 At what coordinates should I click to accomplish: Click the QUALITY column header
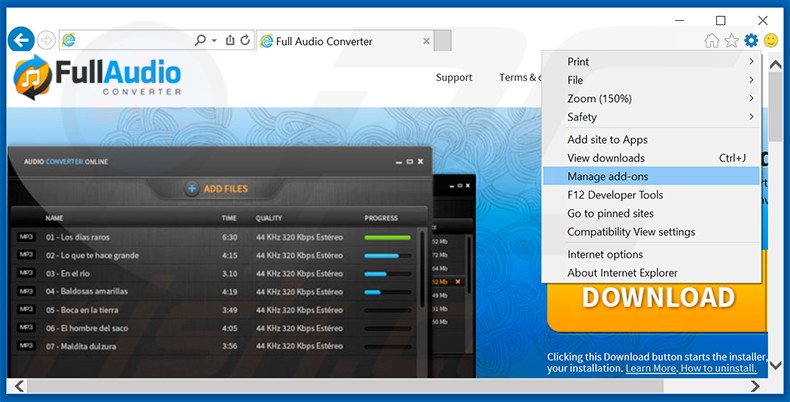269,218
